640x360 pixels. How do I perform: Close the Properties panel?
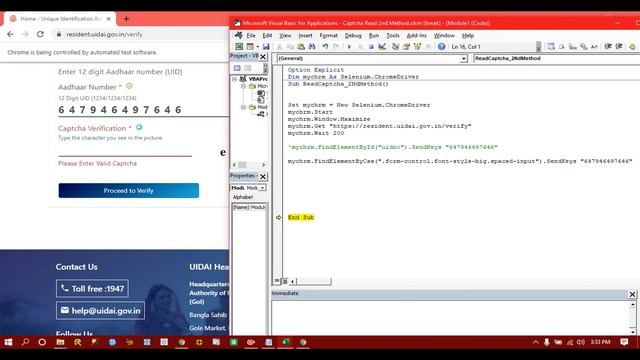point(263,176)
